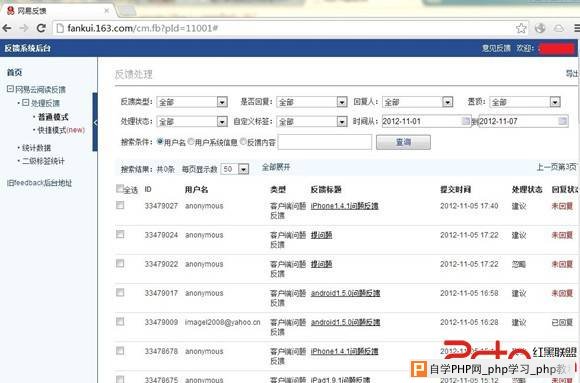This screenshot has height=383, width=580.
Task: Click the 已回复 status in row 33479009
Action: pyautogui.click(x=562, y=322)
